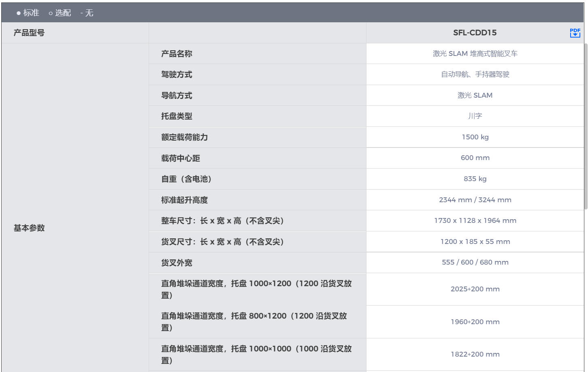Click the 无 legend item

click(89, 13)
